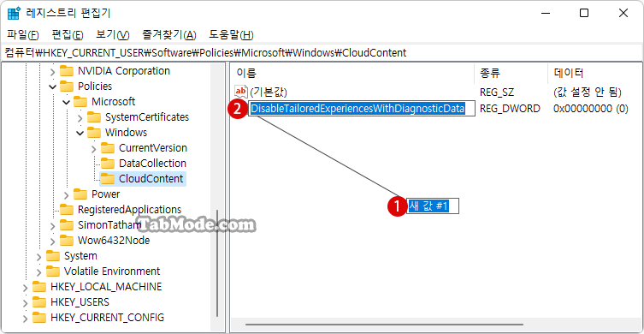Click the HKEY_USERS folder icon
This screenshot has height=334, width=644.
click(x=39, y=302)
